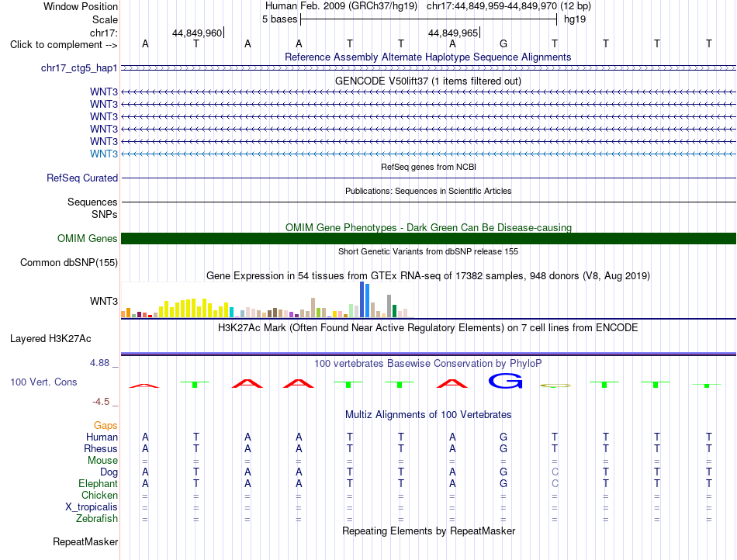Click the 4.88 PhyloP upper bound value
The width and height of the screenshot is (737, 560).
coord(99,363)
